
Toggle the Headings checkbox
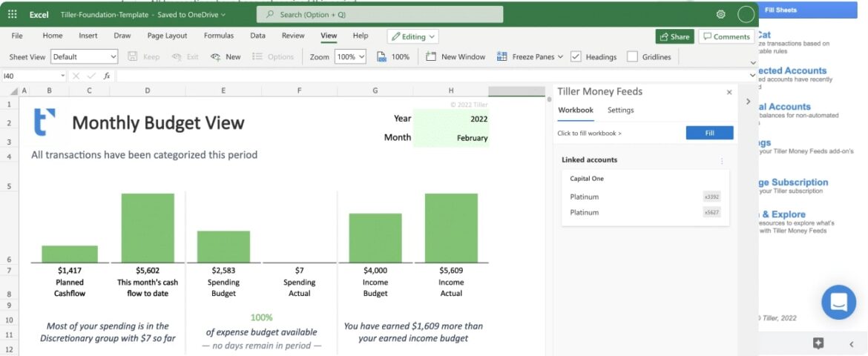click(x=576, y=56)
